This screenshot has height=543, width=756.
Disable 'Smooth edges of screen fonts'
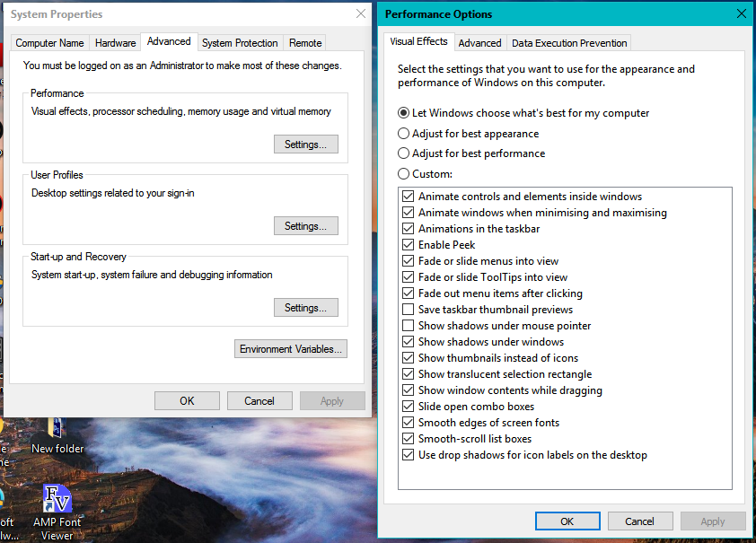click(409, 422)
